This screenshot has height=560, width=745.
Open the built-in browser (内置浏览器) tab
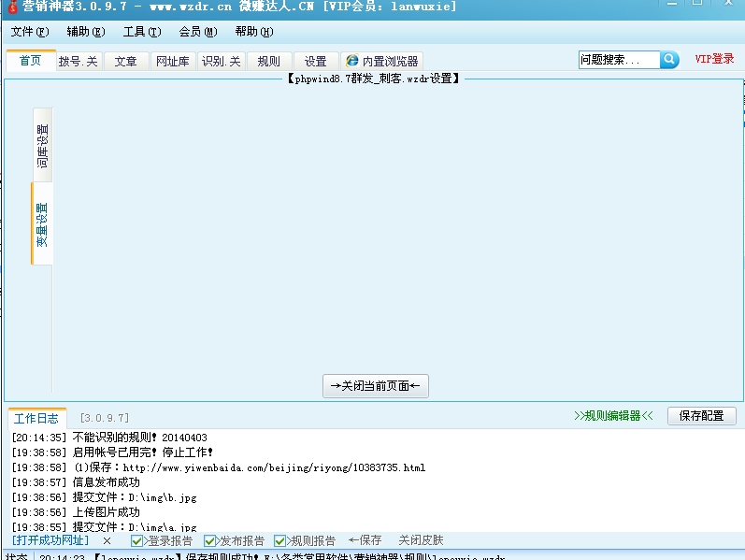point(381,61)
